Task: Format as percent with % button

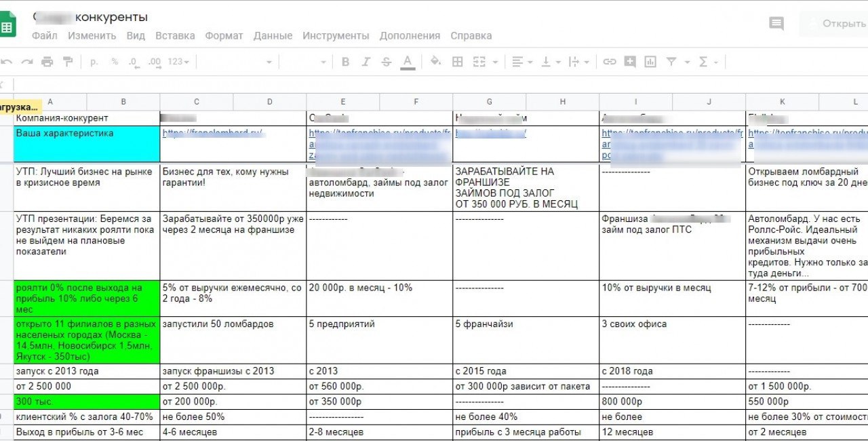Action: click(115, 62)
